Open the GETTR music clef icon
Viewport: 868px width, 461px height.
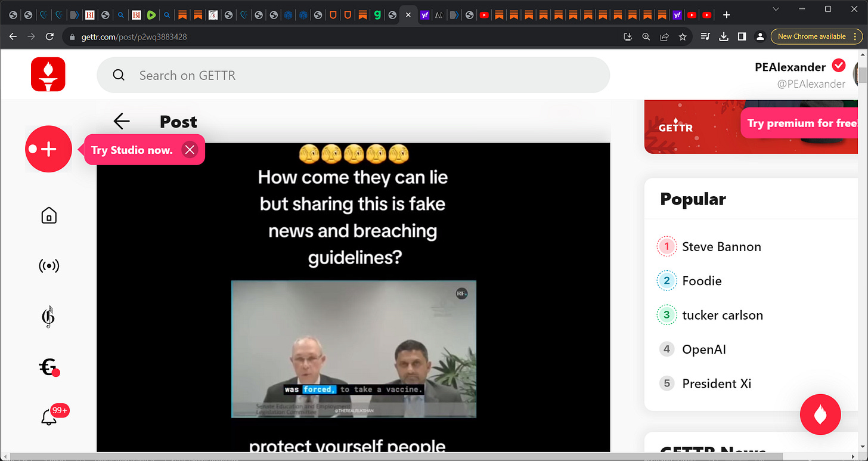click(49, 317)
